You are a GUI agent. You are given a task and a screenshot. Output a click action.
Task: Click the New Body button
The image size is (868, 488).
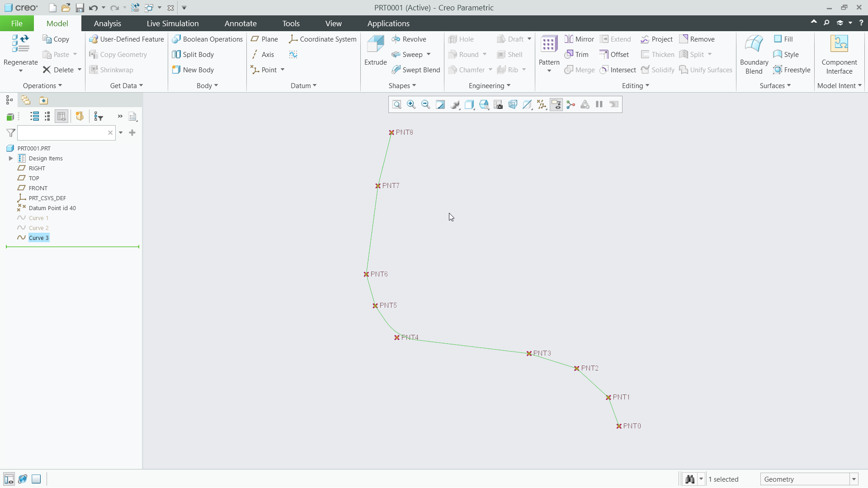click(193, 70)
